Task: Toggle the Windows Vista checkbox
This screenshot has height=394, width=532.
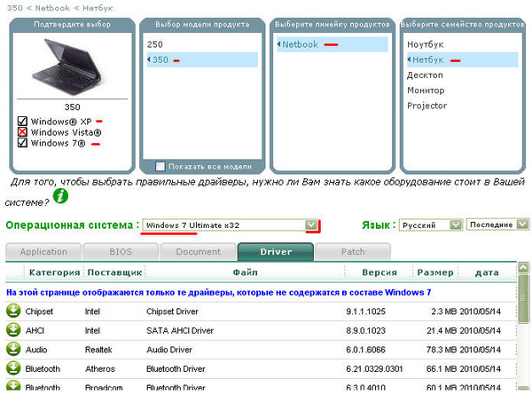Action: (22, 132)
